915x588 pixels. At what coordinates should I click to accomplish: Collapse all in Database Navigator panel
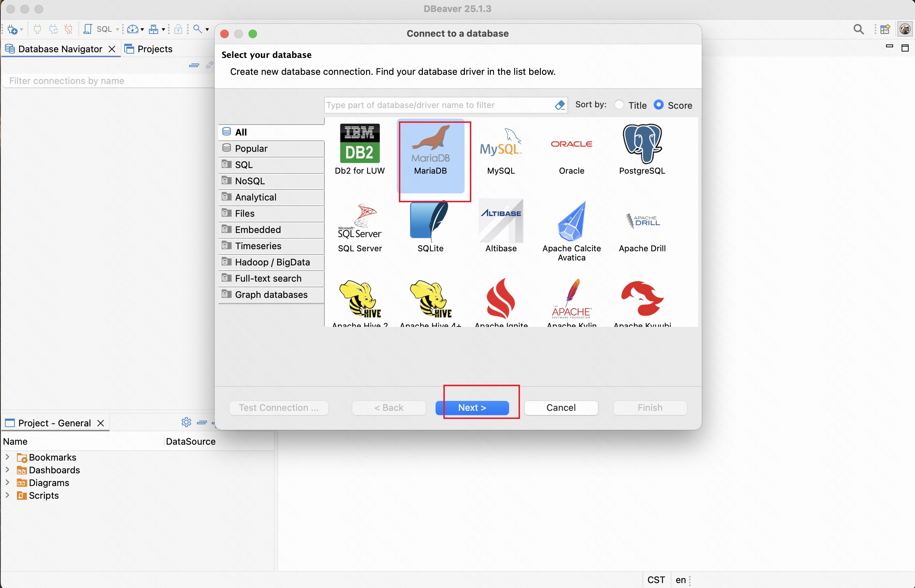coord(194,65)
